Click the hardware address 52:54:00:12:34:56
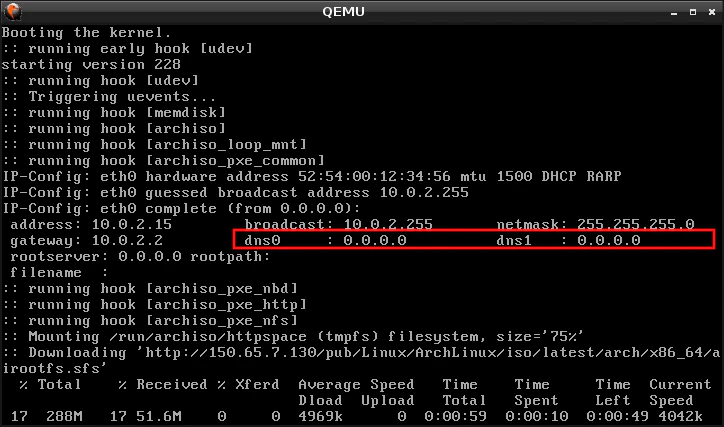This screenshot has width=724, height=427. [x=374, y=176]
